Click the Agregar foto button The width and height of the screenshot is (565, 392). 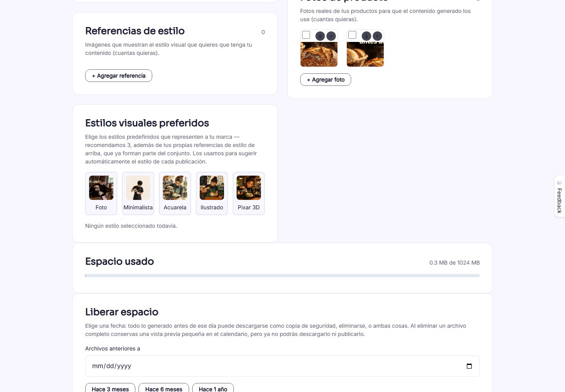pyautogui.click(x=326, y=80)
